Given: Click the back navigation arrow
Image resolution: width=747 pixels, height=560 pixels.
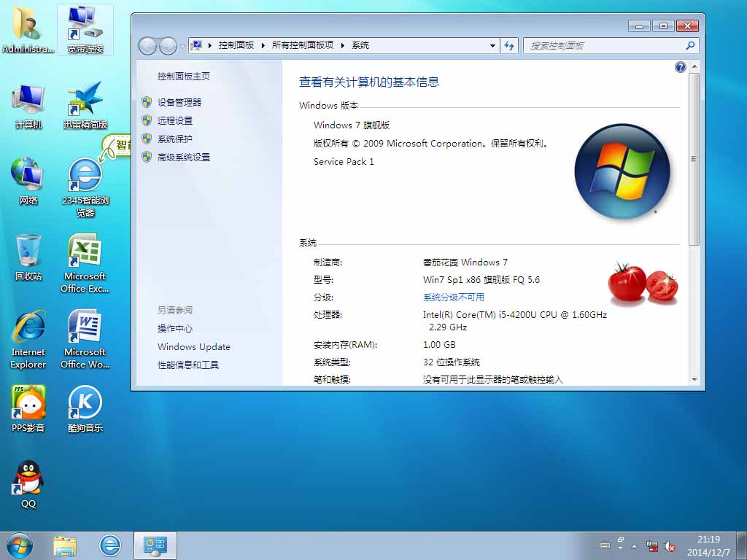Looking at the screenshot, I should (x=147, y=46).
